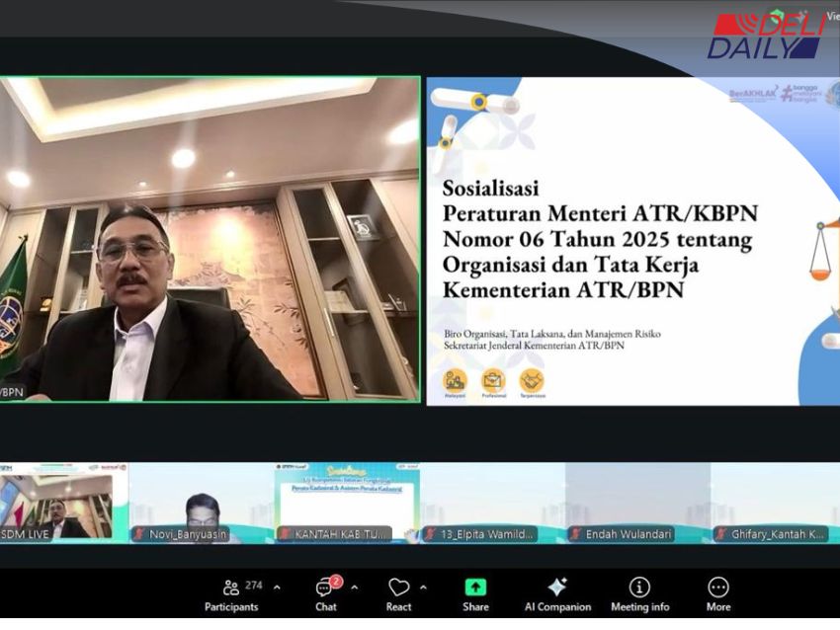Open the Chat options chevron
This screenshot has height=630, width=840.
click(354, 586)
